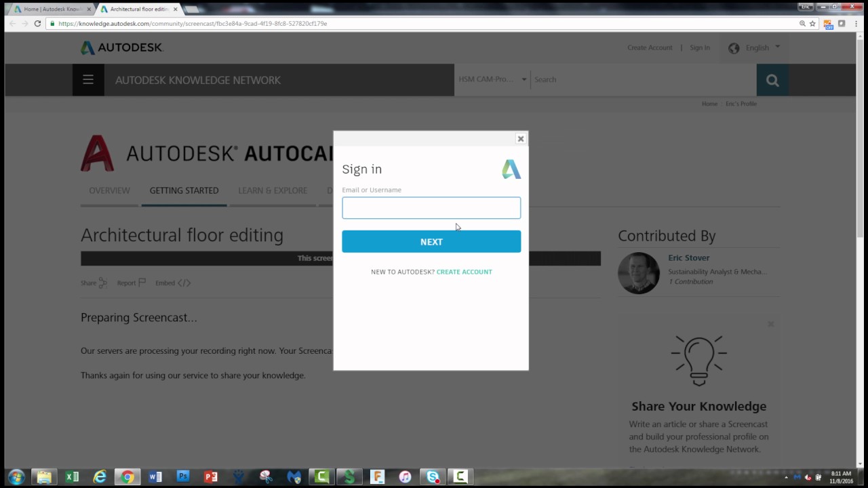Click the Autodesk logo in header
This screenshot has width=868, height=488.
(x=122, y=47)
